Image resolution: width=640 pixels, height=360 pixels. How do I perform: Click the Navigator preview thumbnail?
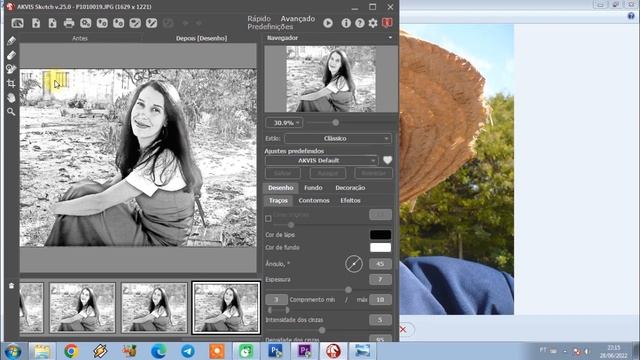331,79
